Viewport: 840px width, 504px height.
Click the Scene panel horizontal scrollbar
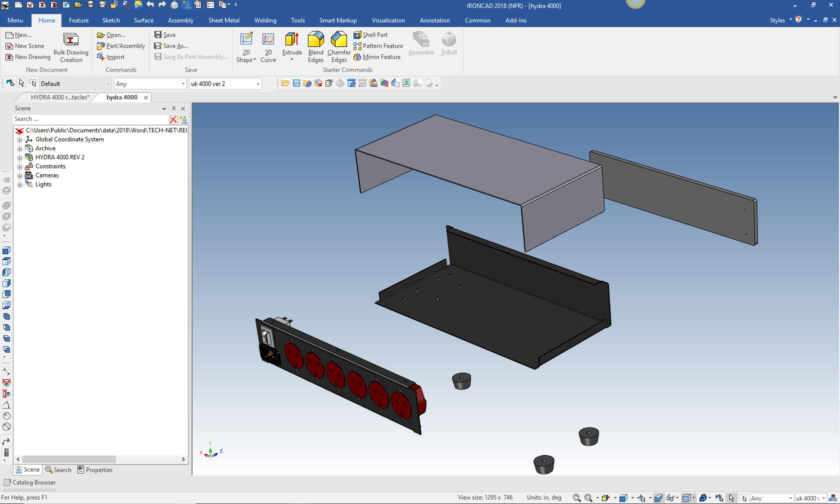click(x=69, y=459)
